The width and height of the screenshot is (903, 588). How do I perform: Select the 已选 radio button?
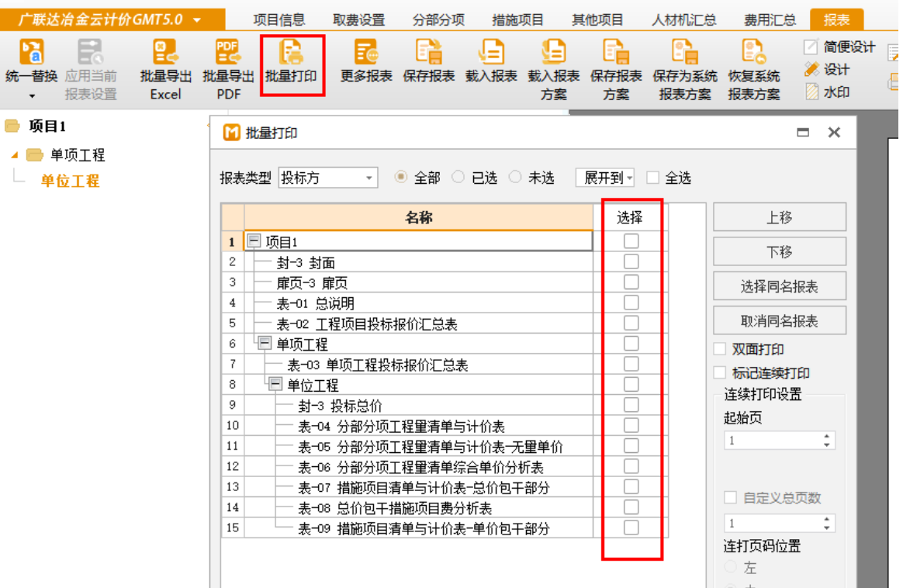click(458, 178)
